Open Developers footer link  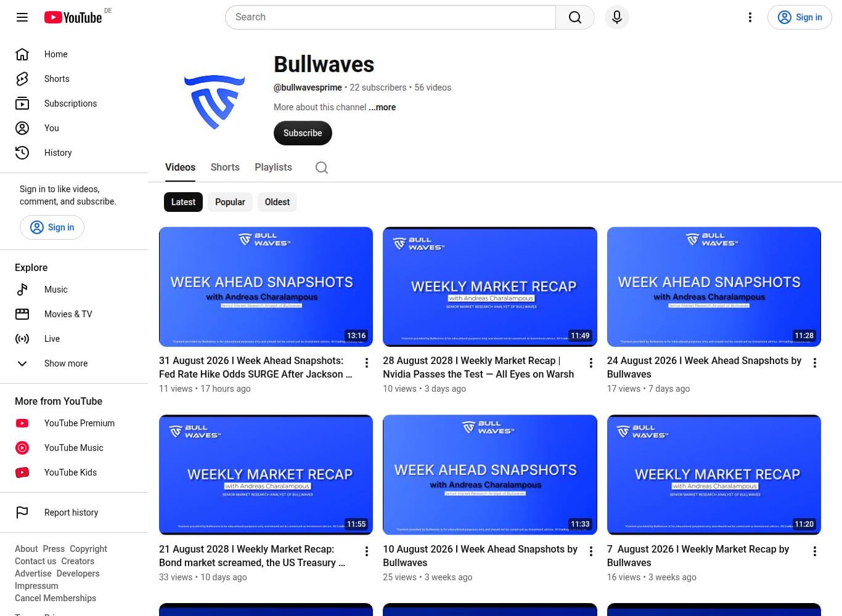click(78, 573)
